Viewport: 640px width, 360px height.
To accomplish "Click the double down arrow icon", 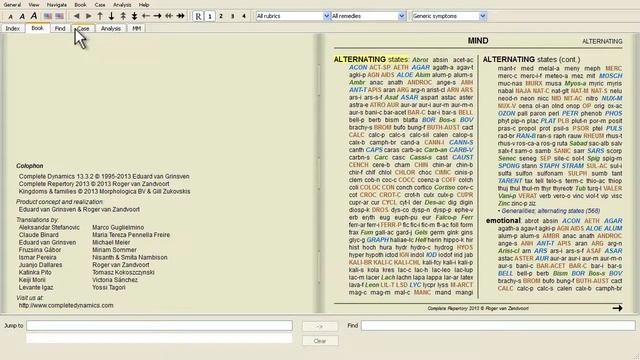I will coord(134,16).
